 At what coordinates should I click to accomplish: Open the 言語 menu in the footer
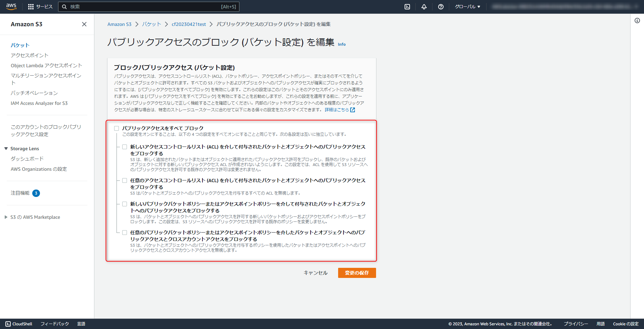coord(81,324)
